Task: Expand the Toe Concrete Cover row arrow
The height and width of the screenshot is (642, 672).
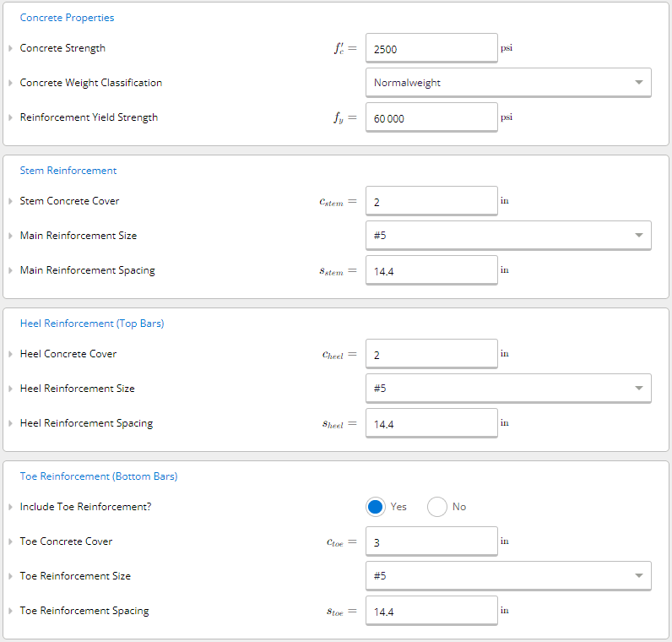Action: pos(10,541)
